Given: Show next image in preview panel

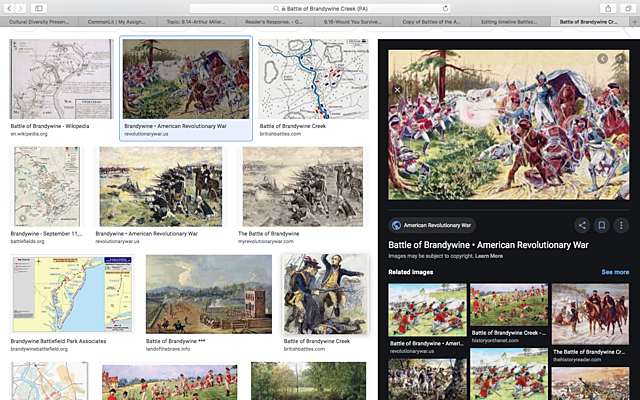Looking at the screenshot, I should pos(620,59).
